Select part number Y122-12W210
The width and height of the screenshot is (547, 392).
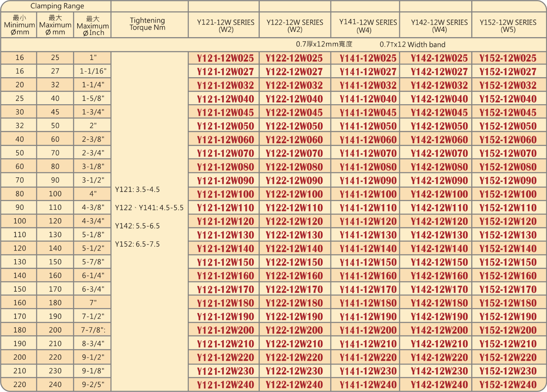pos(294,344)
